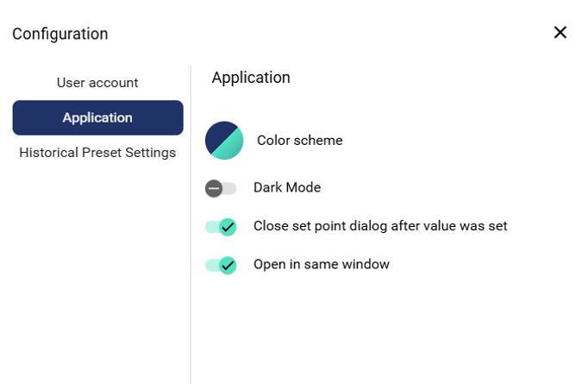Click the vertical divider beside the sidebar
The image size is (588, 384).
[x=191, y=224]
